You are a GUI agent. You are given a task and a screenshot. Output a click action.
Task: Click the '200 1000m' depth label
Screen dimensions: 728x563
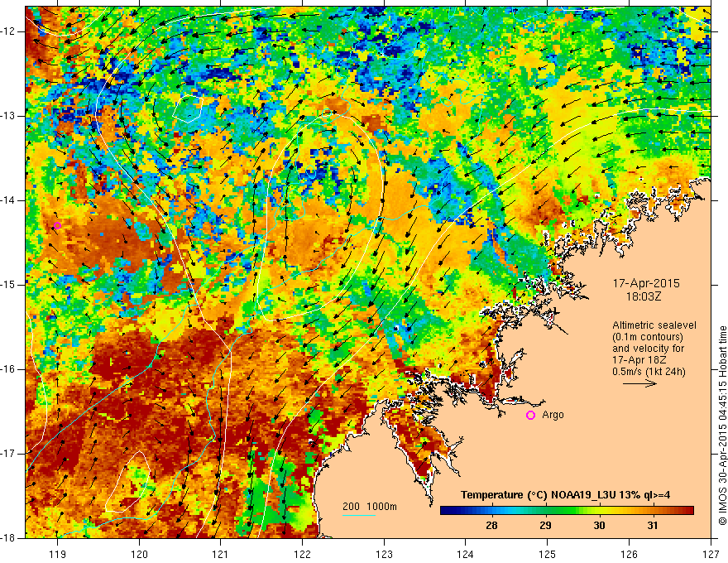click(370, 507)
